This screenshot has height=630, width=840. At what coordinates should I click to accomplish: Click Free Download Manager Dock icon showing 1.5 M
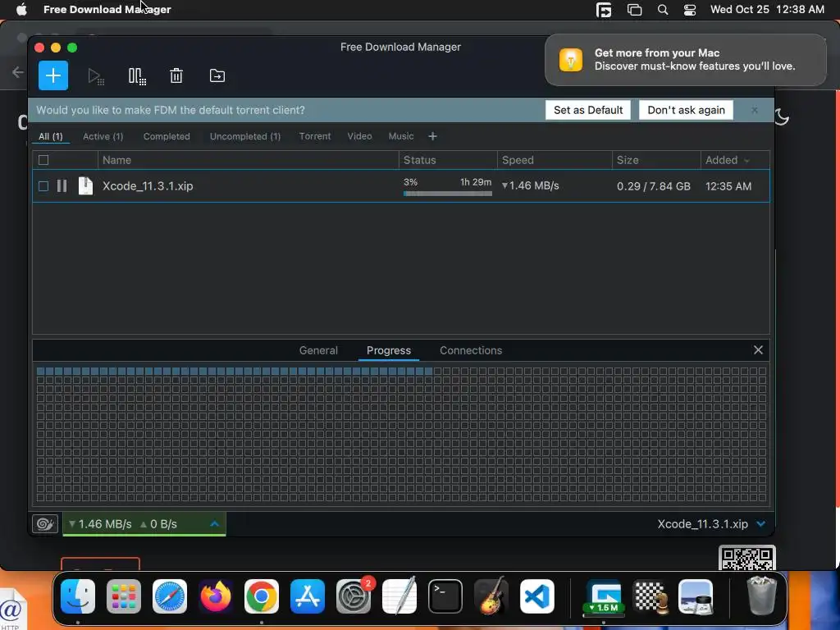click(x=604, y=596)
